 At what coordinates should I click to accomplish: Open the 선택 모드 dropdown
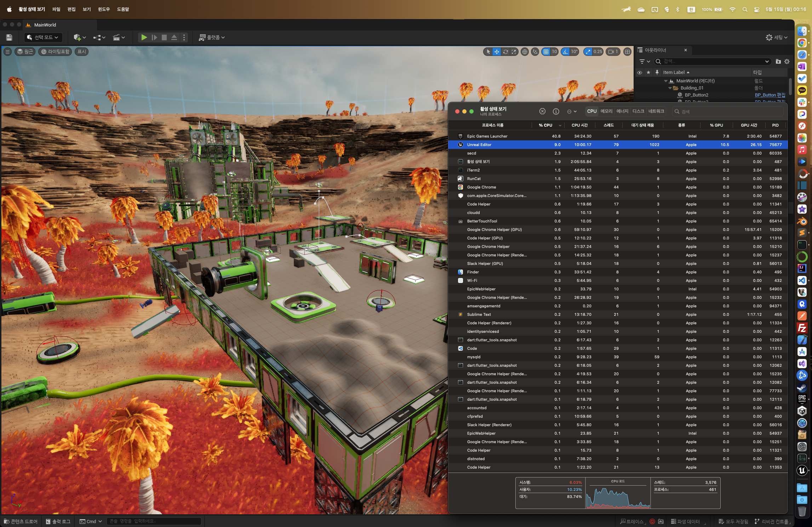tap(43, 37)
